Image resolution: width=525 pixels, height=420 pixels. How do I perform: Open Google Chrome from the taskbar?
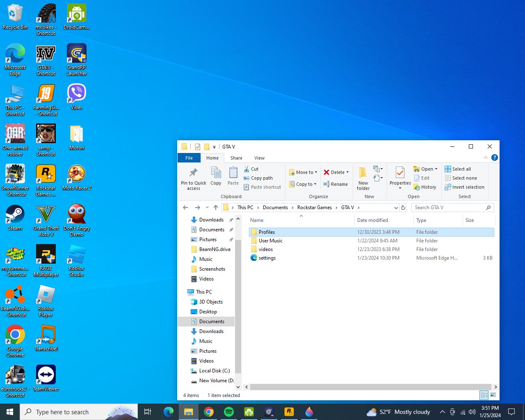[x=209, y=412]
